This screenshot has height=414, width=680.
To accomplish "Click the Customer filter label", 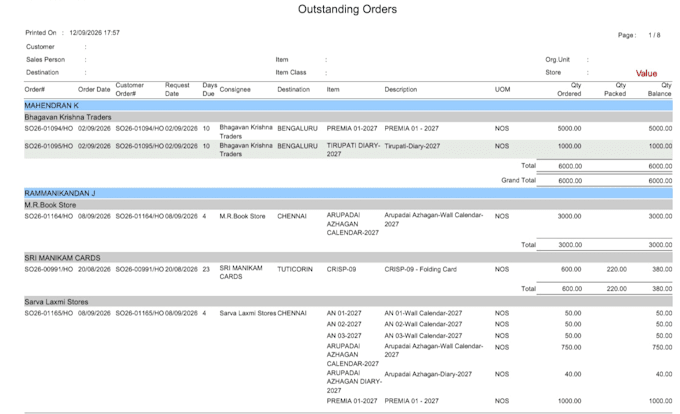I will [x=40, y=46].
